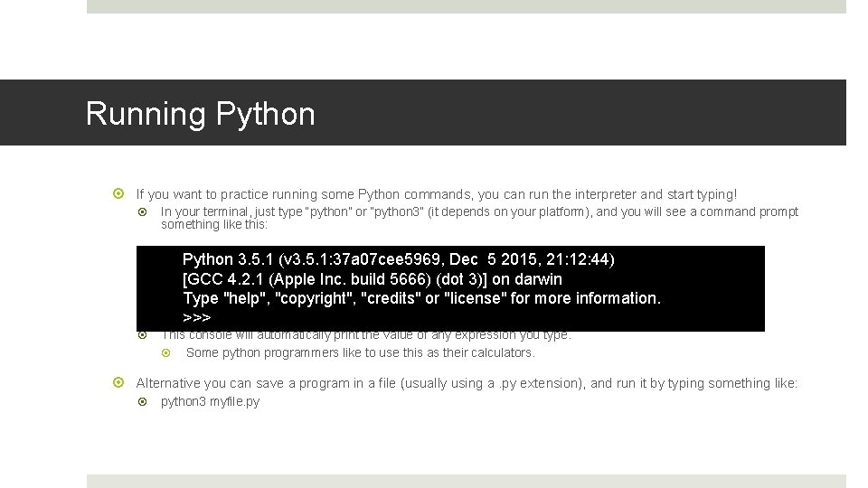This screenshot has height=488, width=868.
Task: Click the text "something like this:"
Action: click(213, 224)
